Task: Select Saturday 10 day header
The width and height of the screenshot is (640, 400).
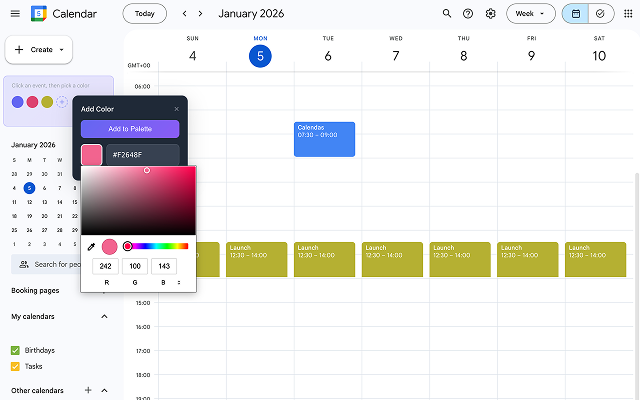Action: [x=599, y=56]
